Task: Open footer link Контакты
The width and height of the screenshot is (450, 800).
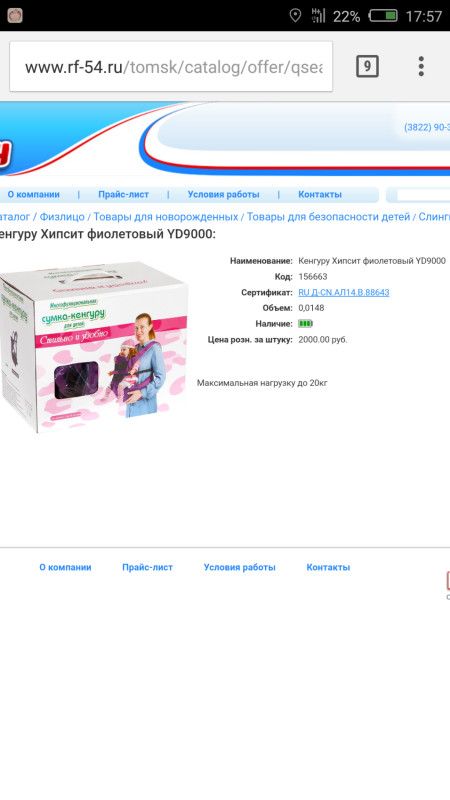Action: click(328, 567)
